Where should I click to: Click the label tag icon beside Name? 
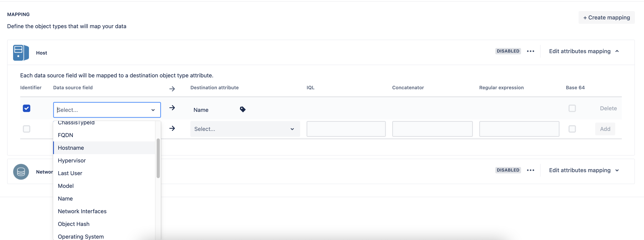242,109
